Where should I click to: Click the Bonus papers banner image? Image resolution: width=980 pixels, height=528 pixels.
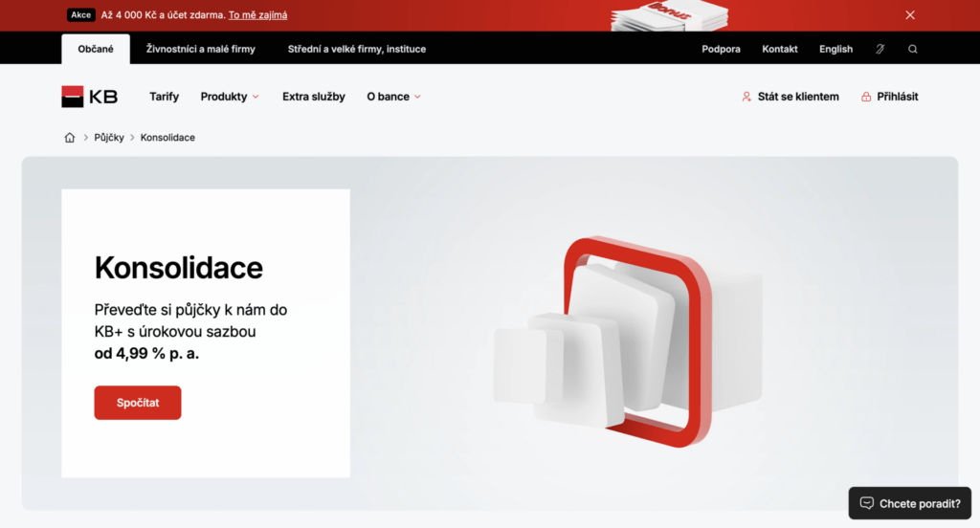(669, 15)
